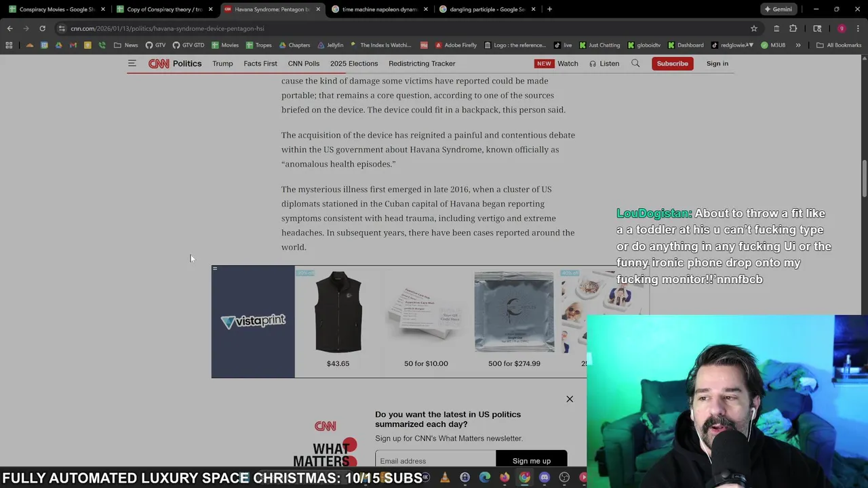Screen dimensions: 868x488
Task: Open the $43.65 black vest product
Action: (x=338, y=320)
